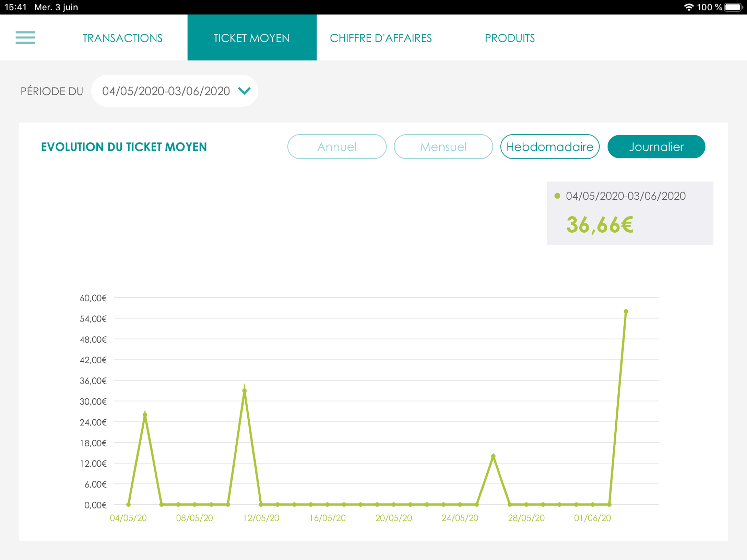747x560 pixels.
Task: Click the y-axis label 48,00€
Action: pos(93,339)
